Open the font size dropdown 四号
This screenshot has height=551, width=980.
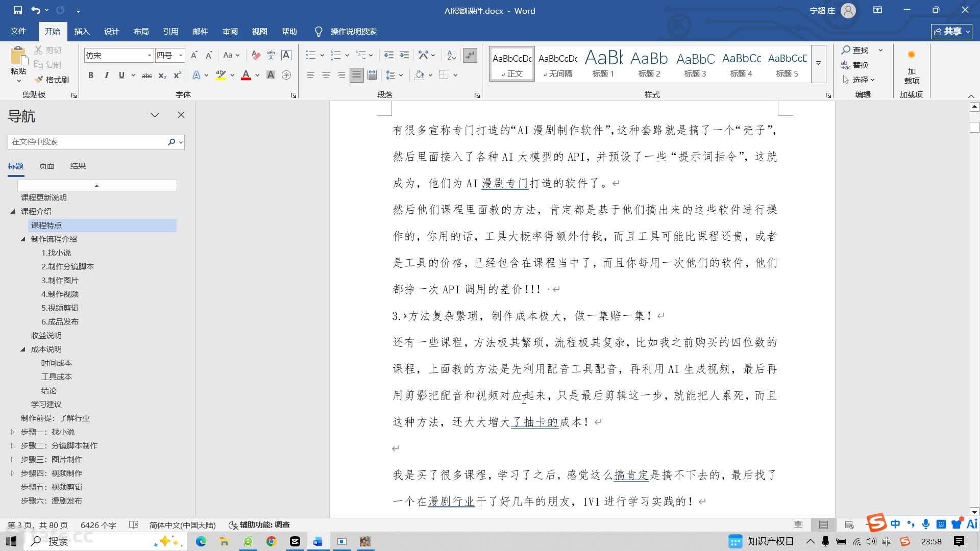tap(180, 55)
